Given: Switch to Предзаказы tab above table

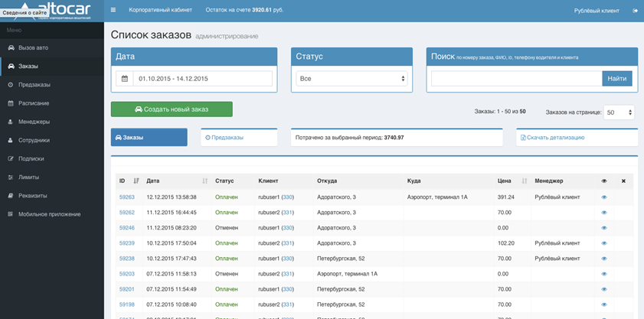Looking at the screenshot, I should (x=239, y=137).
